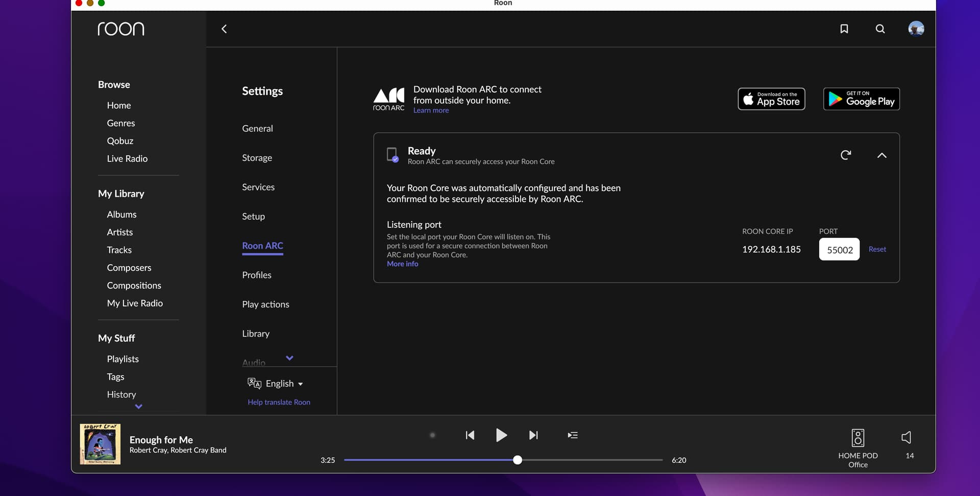The height and width of the screenshot is (496, 980).
Task: View Albums in My Library
Action: tap(121, 215)
